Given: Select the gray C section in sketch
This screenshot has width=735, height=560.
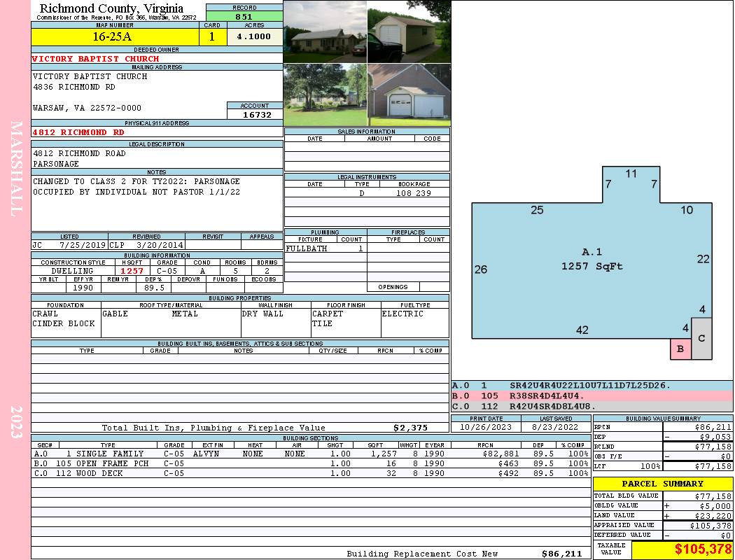Looking at the screenshot, I should coord(701,339).
